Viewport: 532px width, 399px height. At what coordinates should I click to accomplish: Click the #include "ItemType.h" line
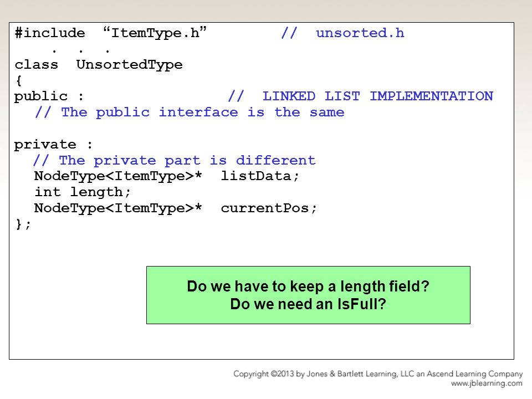click(x=111, y=33)
